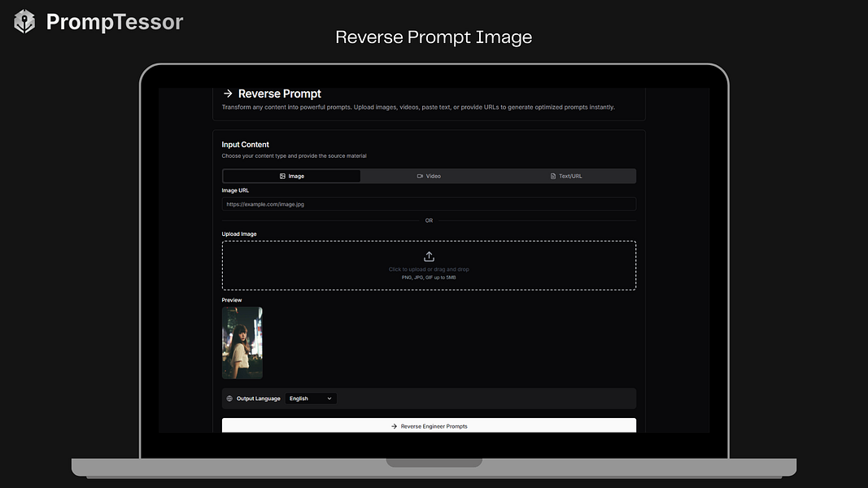Click the PrompTessor logo icon
This screenshot has width=868, height=488.
click(23, 22)
